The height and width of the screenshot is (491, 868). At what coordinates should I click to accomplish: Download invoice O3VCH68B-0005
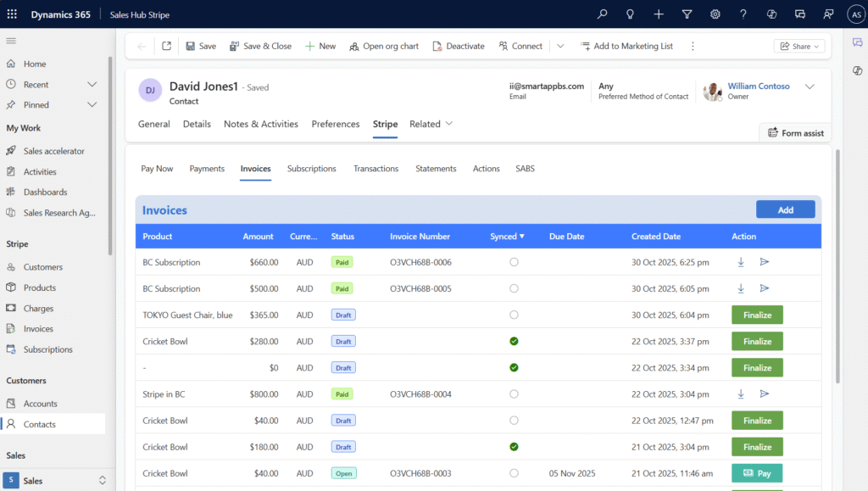(741, 288)
